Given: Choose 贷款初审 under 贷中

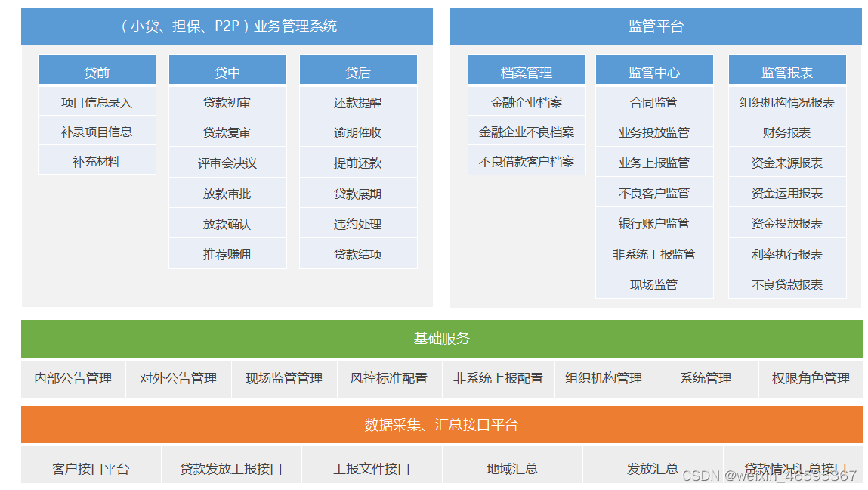Looking at the screenshot, I should tap(227, 102).
